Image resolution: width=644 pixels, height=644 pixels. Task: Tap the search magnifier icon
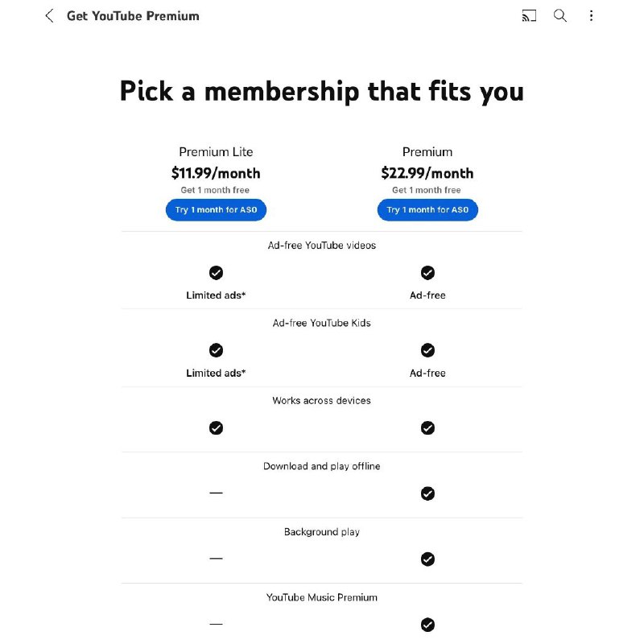click(x=560, y=15)
